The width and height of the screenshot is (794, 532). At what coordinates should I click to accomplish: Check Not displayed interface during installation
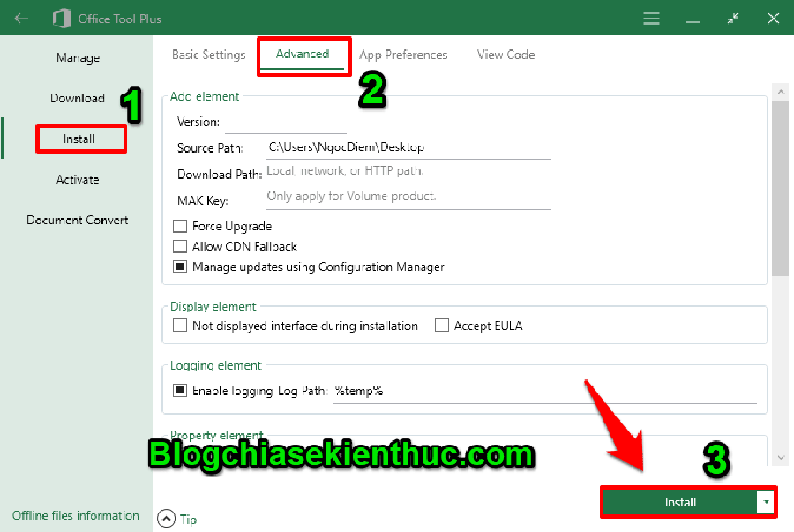[x=180, y=325]
